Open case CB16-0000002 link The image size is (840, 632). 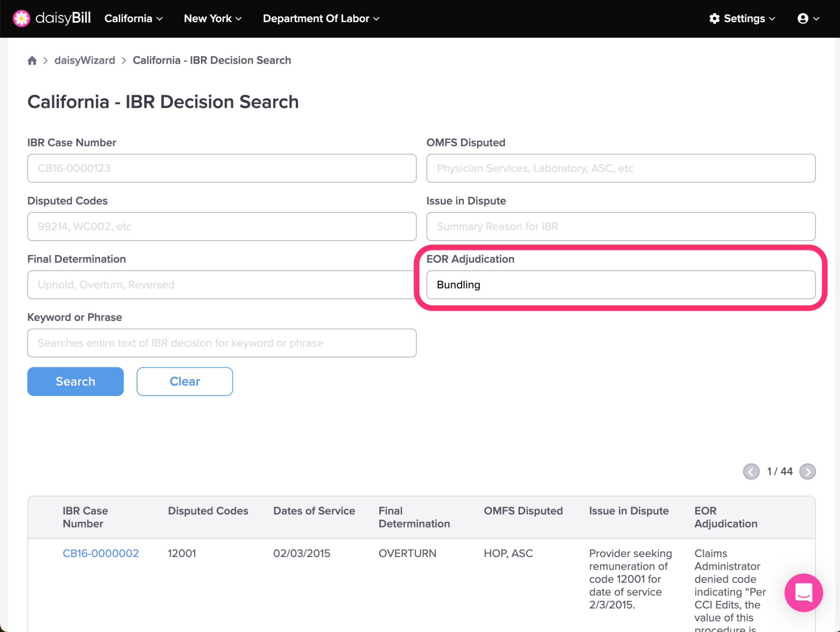point(100,553)
